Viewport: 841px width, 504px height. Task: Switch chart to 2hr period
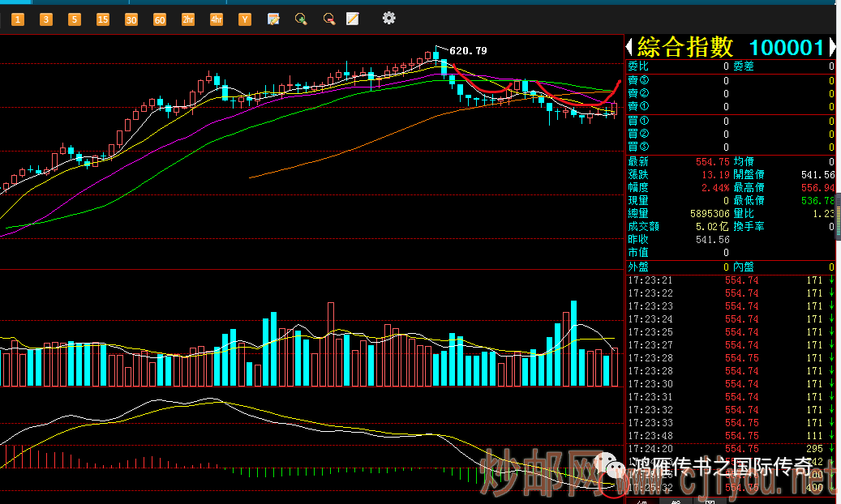pos(188,19)
